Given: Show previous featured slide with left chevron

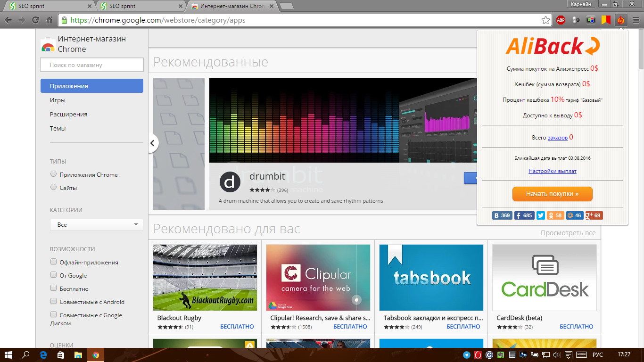Looking at the screenshot, I should click(x=153, y=143).
